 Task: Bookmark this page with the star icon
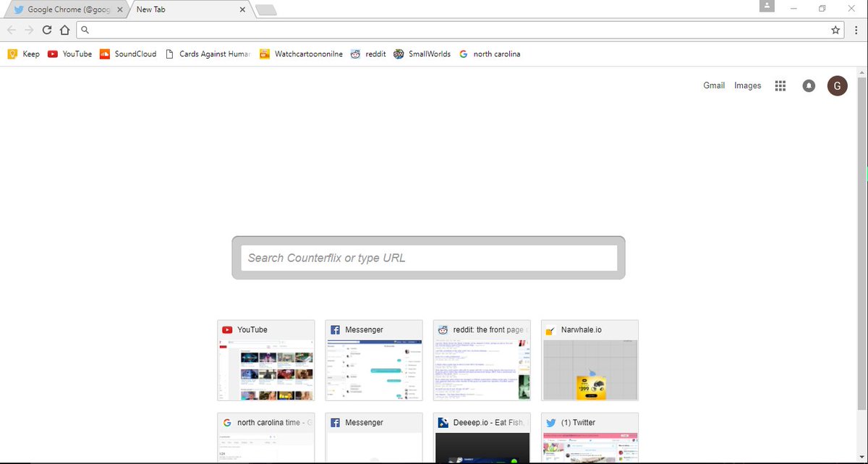pos(835,30)
